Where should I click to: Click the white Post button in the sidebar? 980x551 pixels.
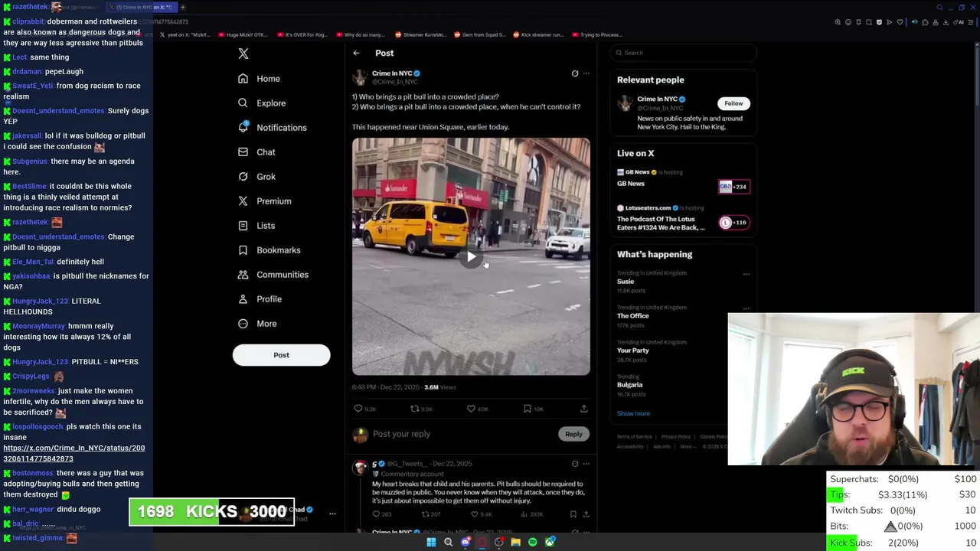[x=281, y=355]
